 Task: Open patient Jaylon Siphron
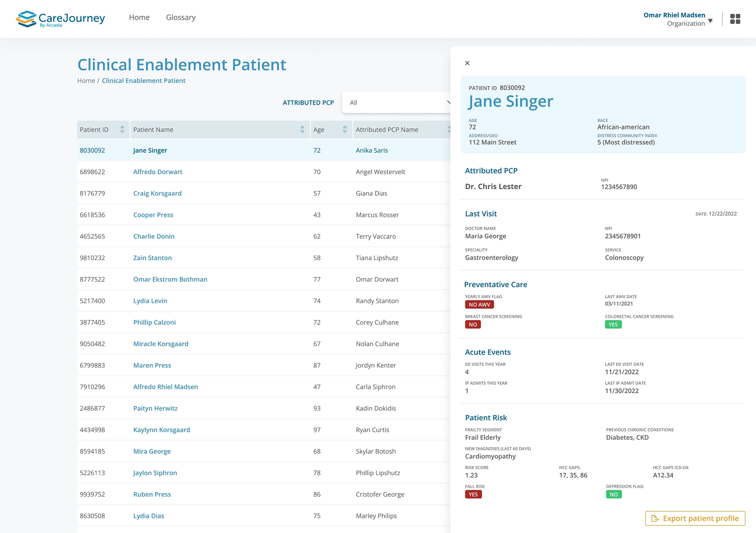click(155, 473)
